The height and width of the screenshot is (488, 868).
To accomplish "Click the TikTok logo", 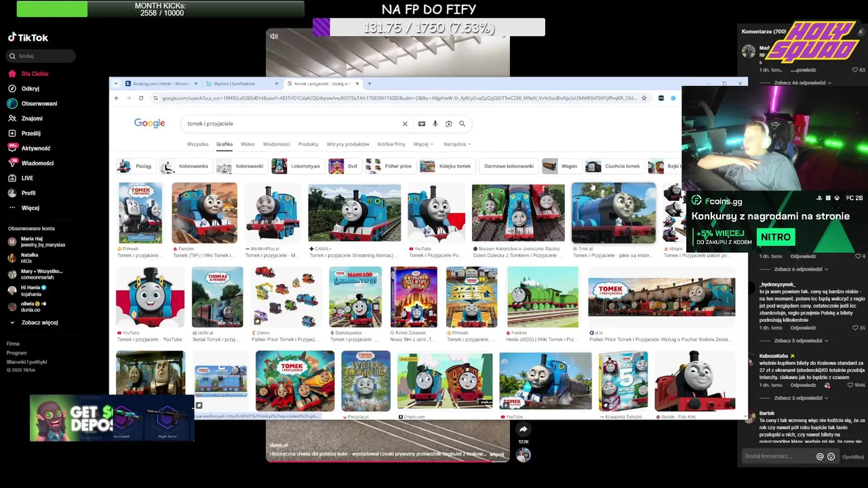I will click(28, 38).
